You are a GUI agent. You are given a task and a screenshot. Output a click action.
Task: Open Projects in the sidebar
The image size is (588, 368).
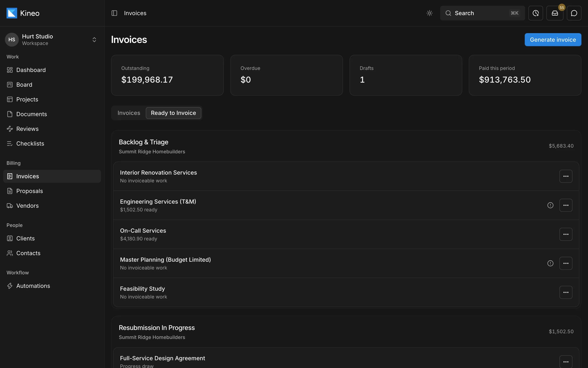point(52,99)
